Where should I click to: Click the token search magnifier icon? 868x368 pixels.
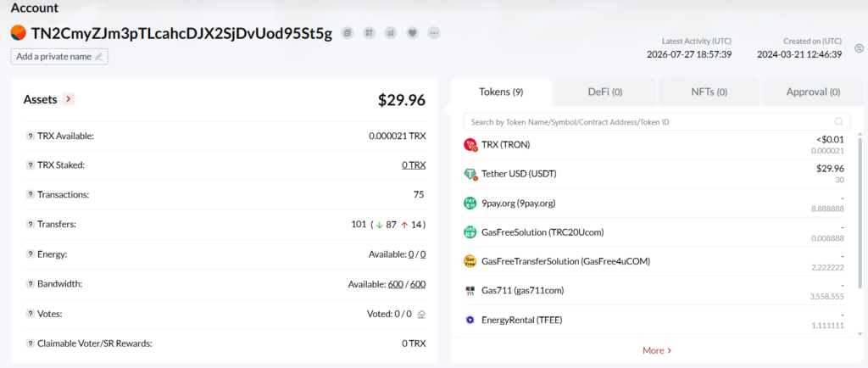pos(839,122)
